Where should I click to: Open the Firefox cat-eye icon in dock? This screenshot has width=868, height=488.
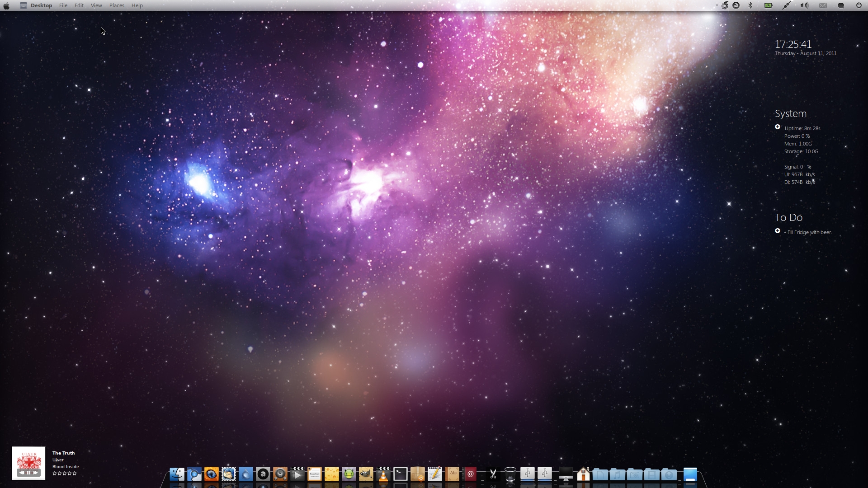211,474
